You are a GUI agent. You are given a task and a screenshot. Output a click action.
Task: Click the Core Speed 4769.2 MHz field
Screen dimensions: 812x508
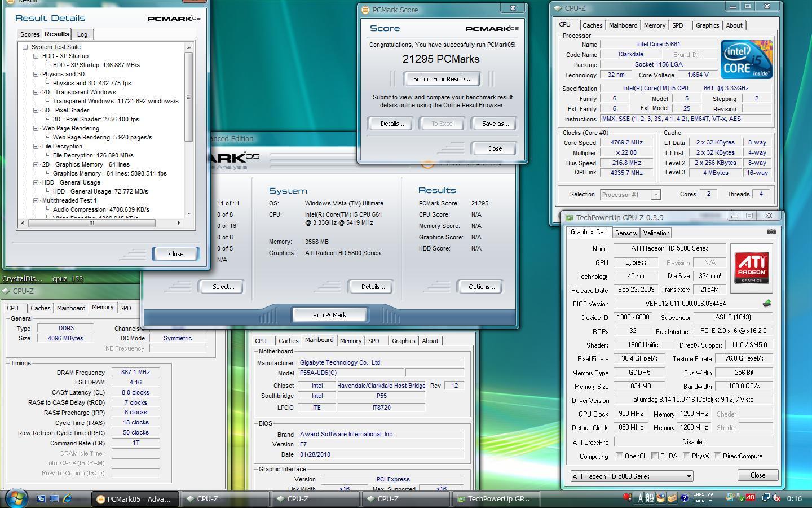click(x=626, y=142)
